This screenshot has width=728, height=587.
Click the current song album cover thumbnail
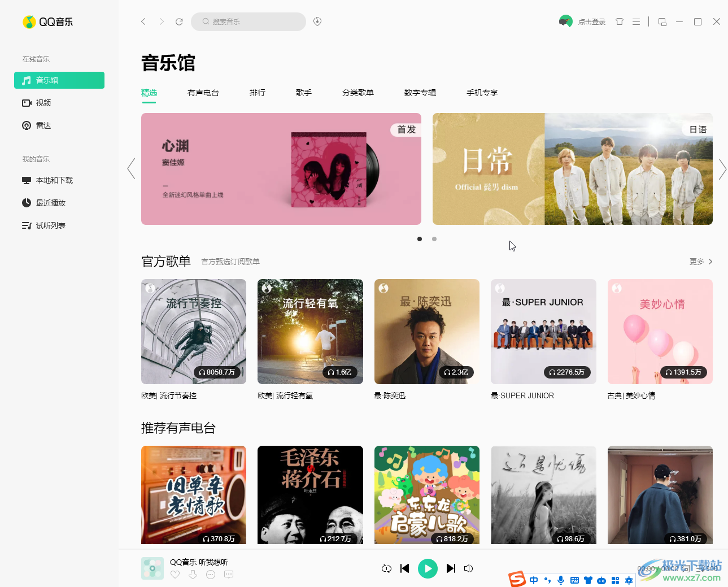pos(152,568)
